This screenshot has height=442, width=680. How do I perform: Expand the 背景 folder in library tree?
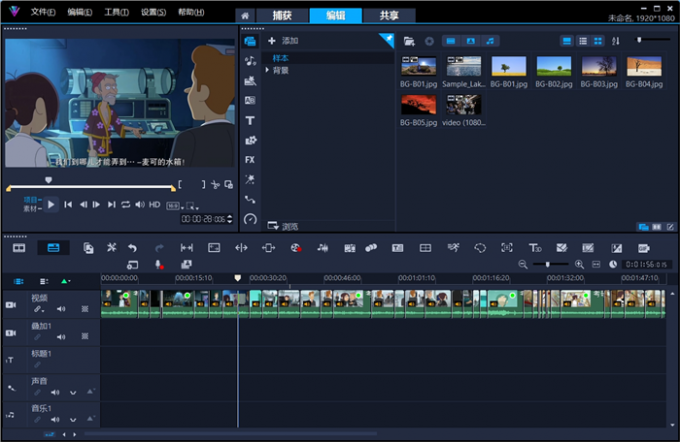coord(267,70)
